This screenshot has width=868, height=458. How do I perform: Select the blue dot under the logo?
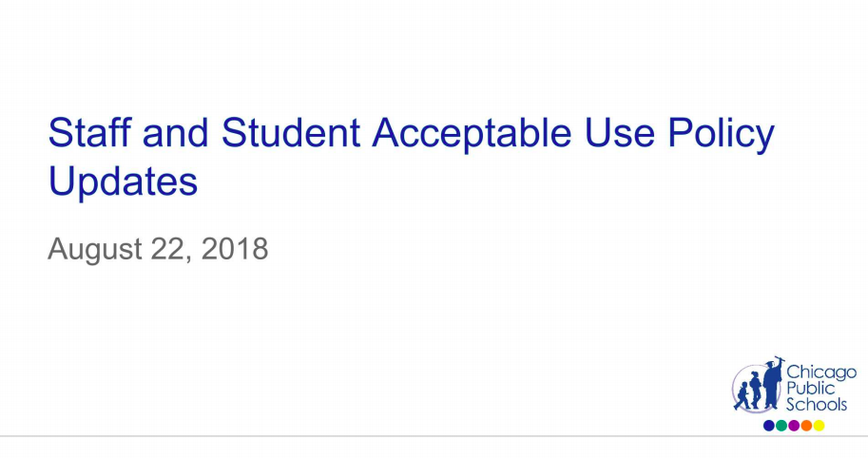point(769,426)
